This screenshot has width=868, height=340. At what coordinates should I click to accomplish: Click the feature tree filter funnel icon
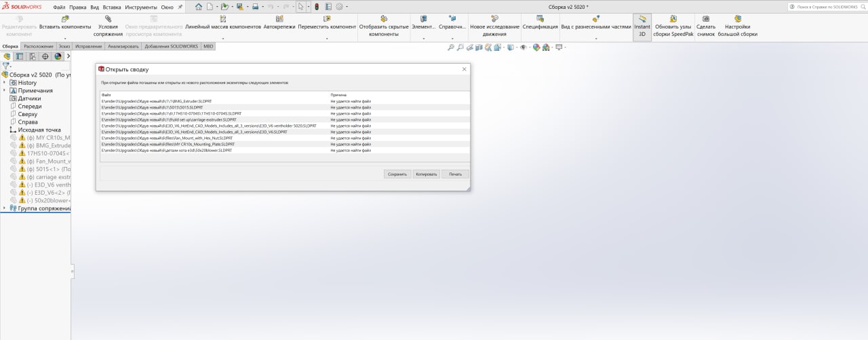click(x=6, y=67)
